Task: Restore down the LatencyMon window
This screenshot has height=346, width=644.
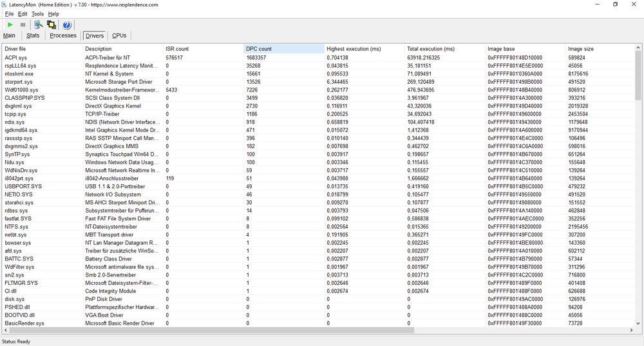Action: pos(615,5)
